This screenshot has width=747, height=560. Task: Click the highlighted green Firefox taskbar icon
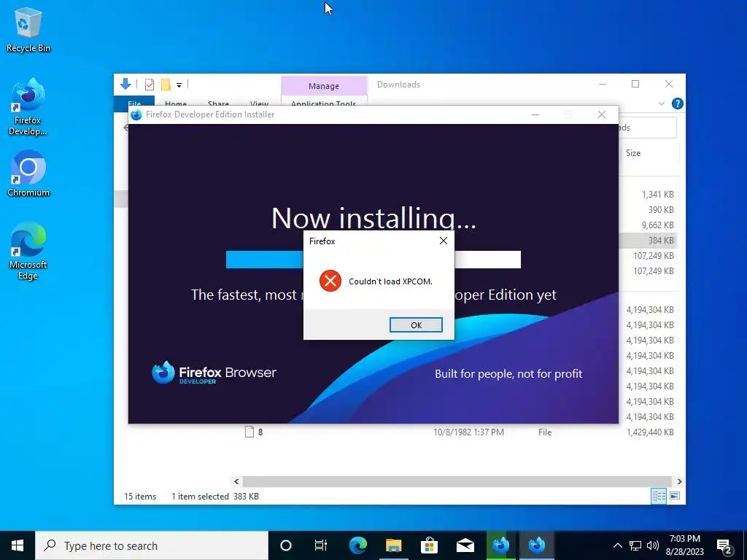point(500,545)
